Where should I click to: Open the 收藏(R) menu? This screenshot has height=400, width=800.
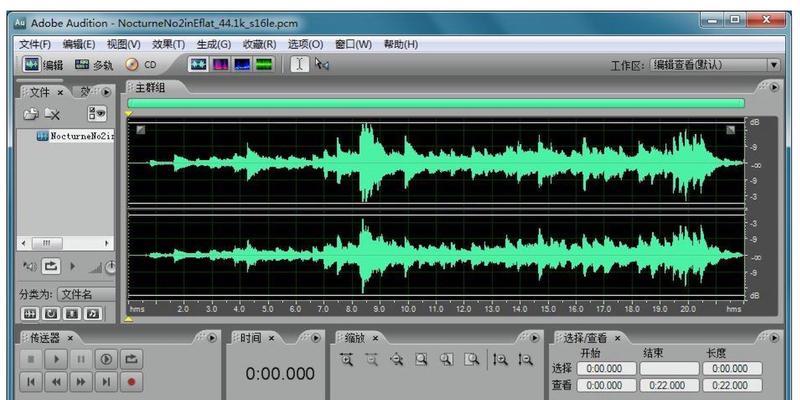[x=259, y=44]
